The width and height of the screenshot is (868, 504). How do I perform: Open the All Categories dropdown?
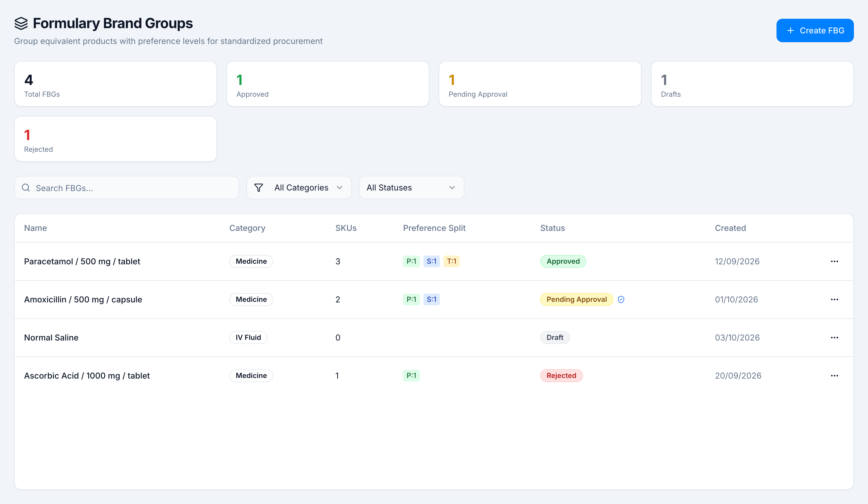299,188
